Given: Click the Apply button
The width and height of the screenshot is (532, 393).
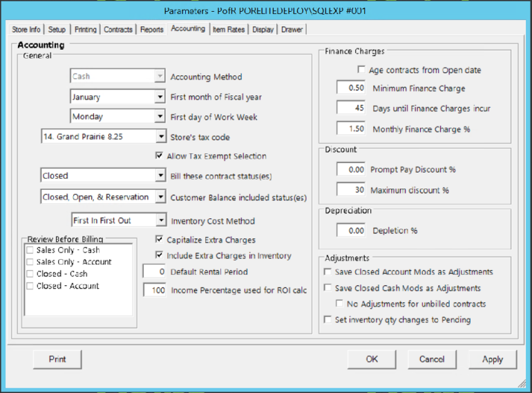Looking at the screenshot, I should click(493, 359).
